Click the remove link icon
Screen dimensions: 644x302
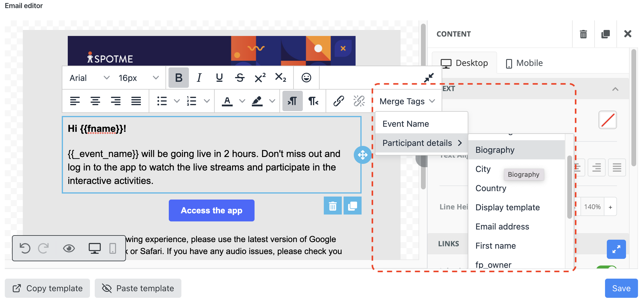[359, 101]
